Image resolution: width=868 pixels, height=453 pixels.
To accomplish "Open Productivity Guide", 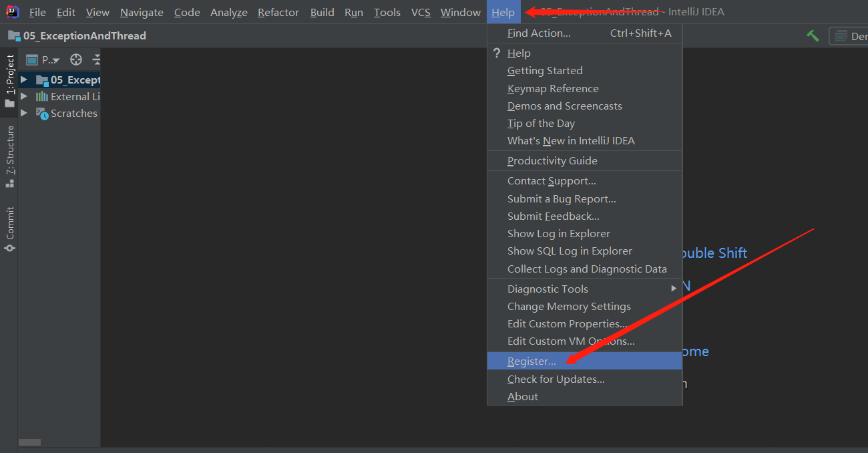I will click(584, 160).
